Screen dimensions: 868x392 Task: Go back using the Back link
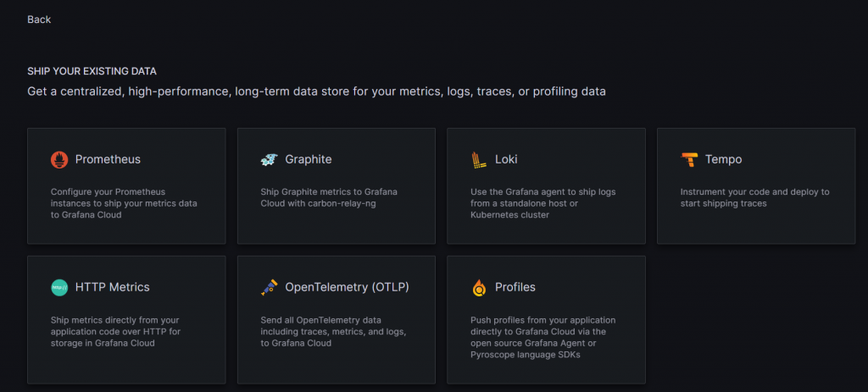coord(39,19)
